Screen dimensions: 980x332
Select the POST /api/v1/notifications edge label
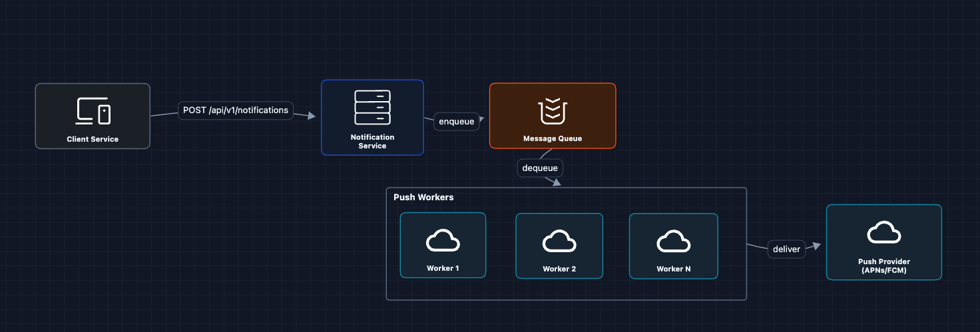236,110
